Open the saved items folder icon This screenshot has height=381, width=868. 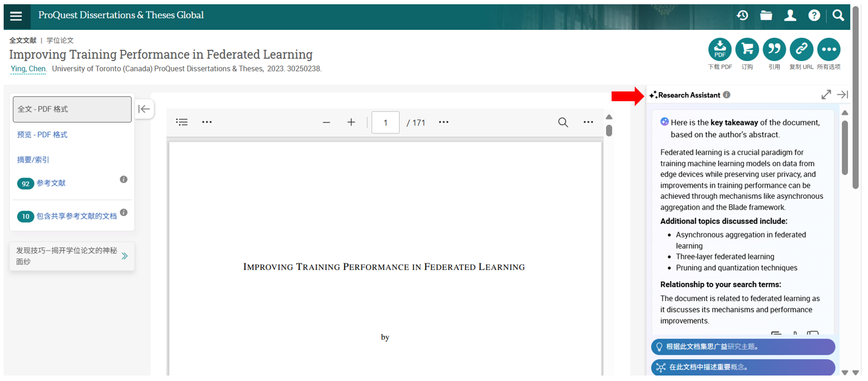(x=766, y=16)
